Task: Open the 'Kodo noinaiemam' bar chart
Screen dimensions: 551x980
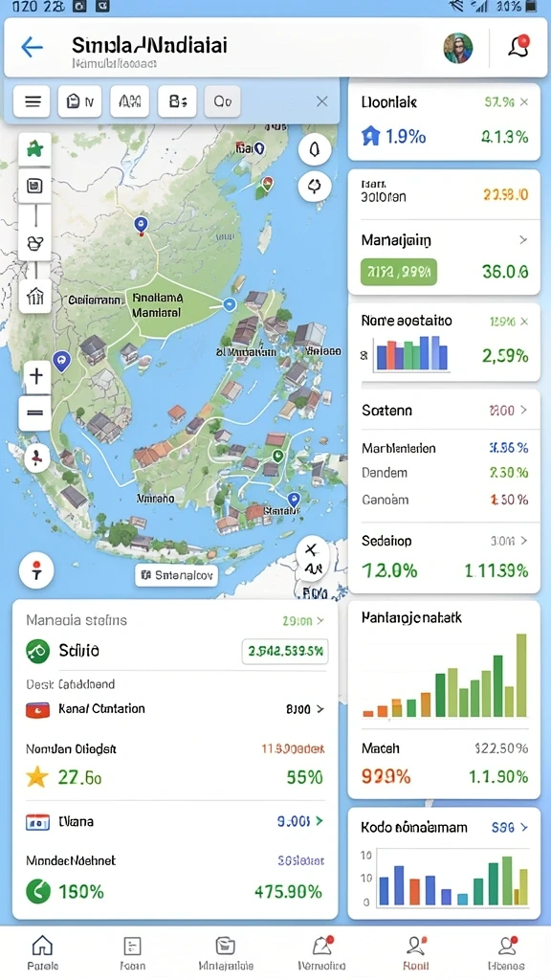Action: pyautogui.click(x=444, y=879)
